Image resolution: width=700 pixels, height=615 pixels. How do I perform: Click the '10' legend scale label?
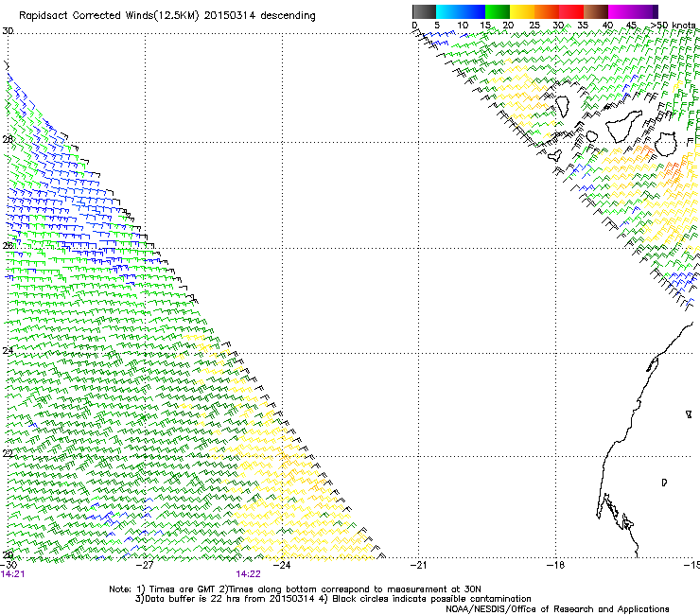463,26
